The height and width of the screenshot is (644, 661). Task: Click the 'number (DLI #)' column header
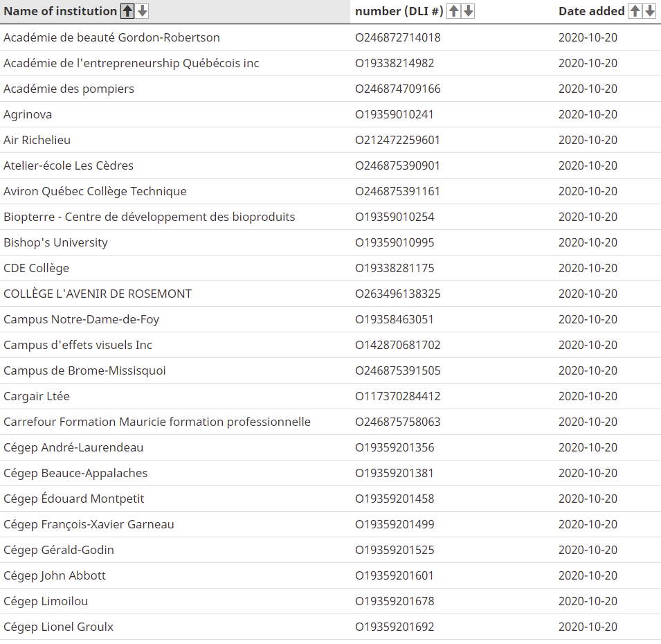tap(399, 11)
